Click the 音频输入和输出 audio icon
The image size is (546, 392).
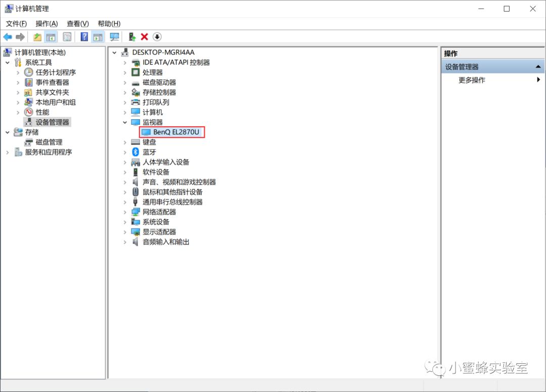pyautogui.click(x=135, y=242)
